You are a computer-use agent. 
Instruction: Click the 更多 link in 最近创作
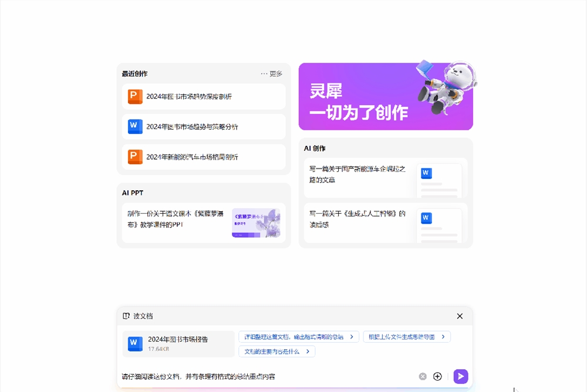click(277, 73)
